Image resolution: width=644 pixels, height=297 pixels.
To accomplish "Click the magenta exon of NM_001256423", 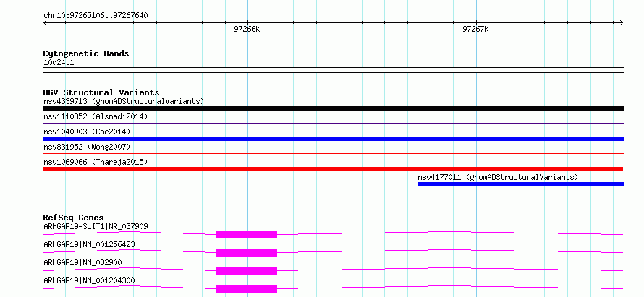I will click(247, 253).
